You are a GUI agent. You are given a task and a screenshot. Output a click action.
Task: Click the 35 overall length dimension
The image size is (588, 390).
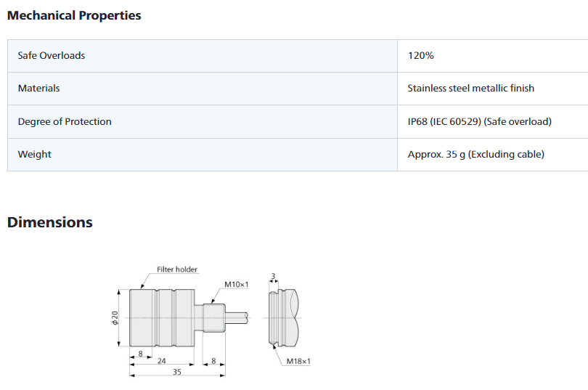[177, 371]
